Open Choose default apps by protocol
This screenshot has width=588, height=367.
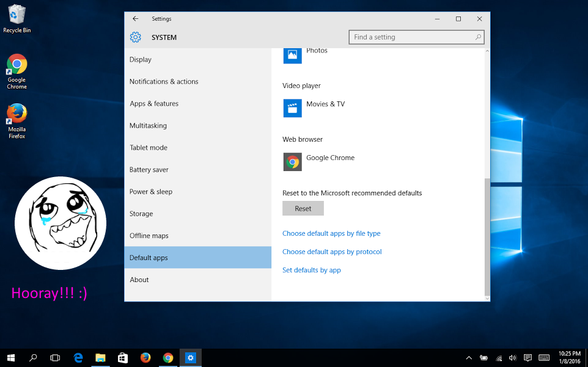point(332,252)
